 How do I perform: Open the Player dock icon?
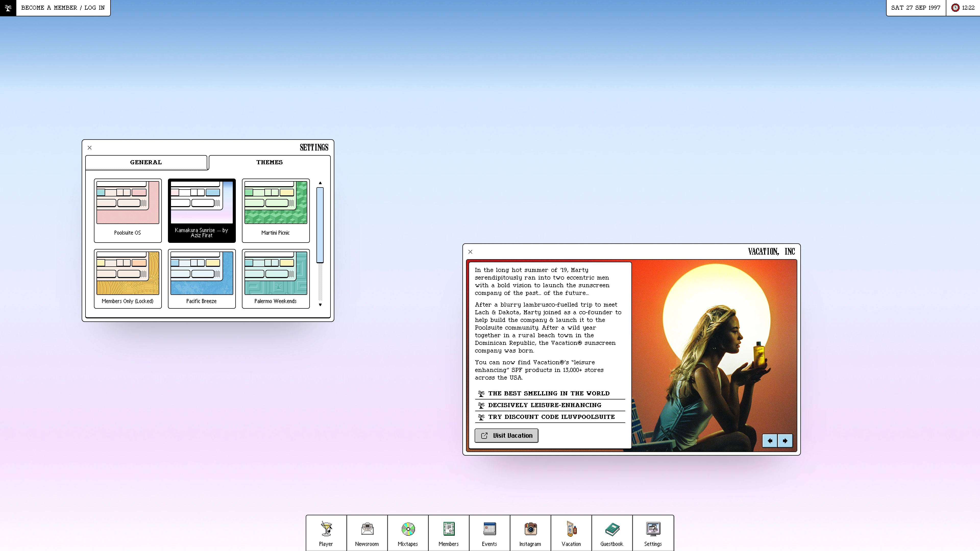tap(326, 533)
